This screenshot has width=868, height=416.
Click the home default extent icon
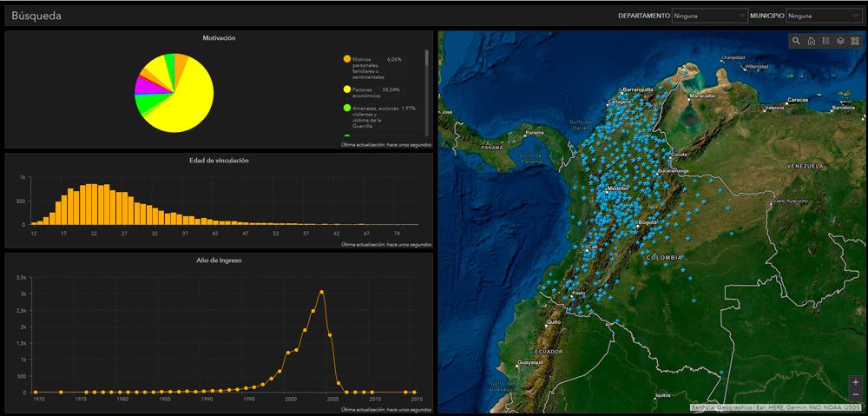point(811,41)
